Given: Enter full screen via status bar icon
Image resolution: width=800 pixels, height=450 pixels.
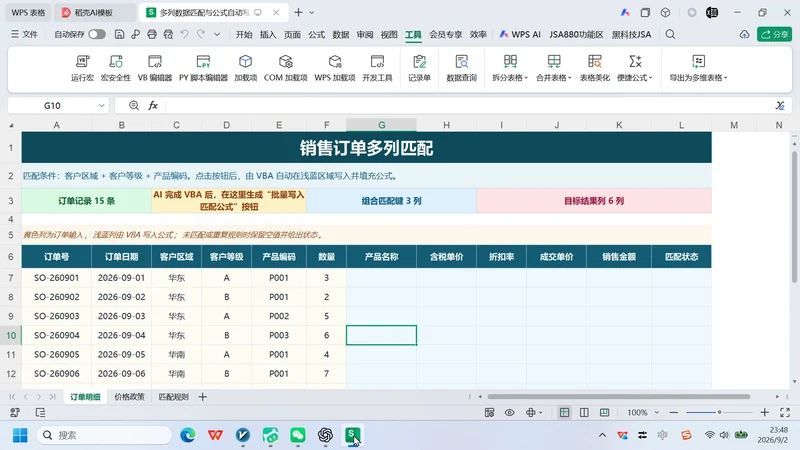Looking at the screenshot, I should 785,412.
